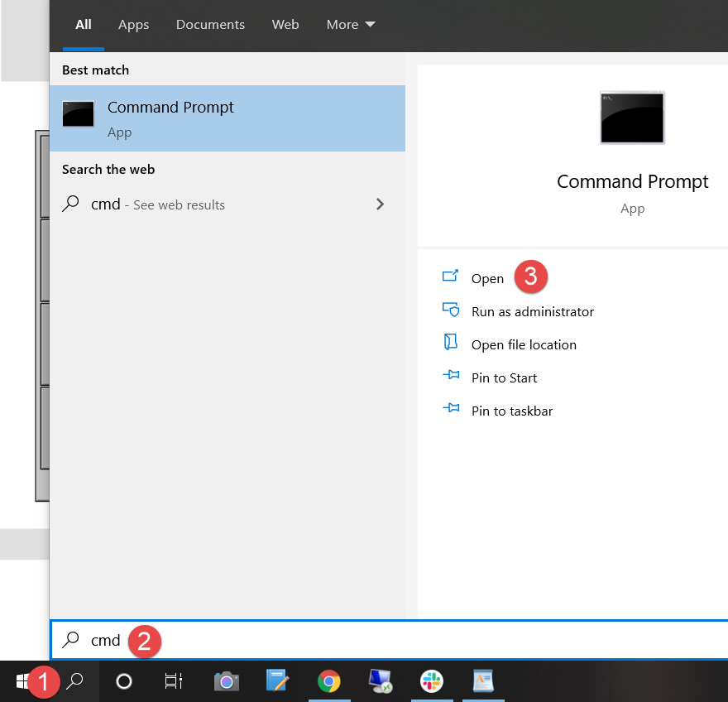Switch to the Apps tab
The image size is (728, 702).
click(x=133, y=25)
